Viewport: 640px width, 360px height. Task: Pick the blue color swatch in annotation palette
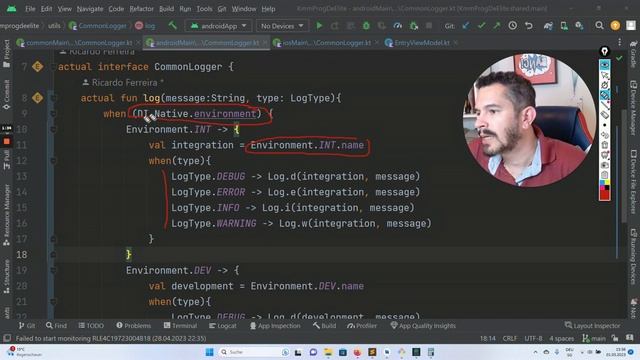tap(602, 182)
